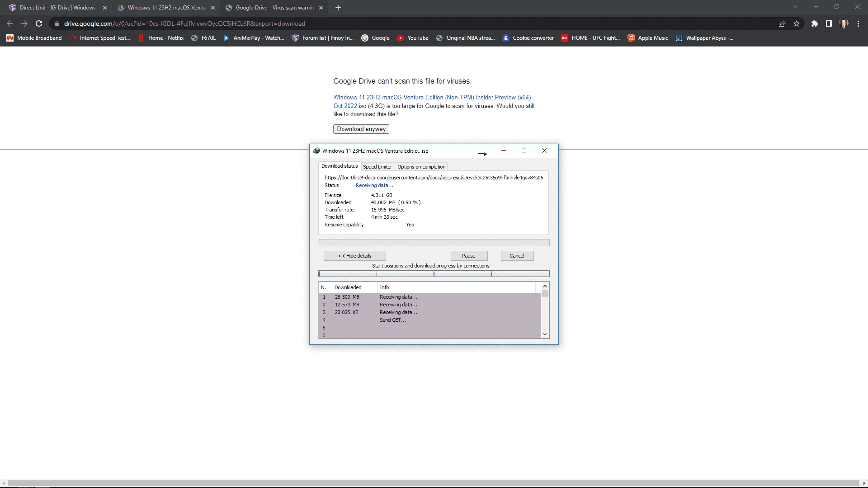Screen dimensions: 868x488
Task: Open the Home - Netflix bookmark
Action: (x=161, y=38)
